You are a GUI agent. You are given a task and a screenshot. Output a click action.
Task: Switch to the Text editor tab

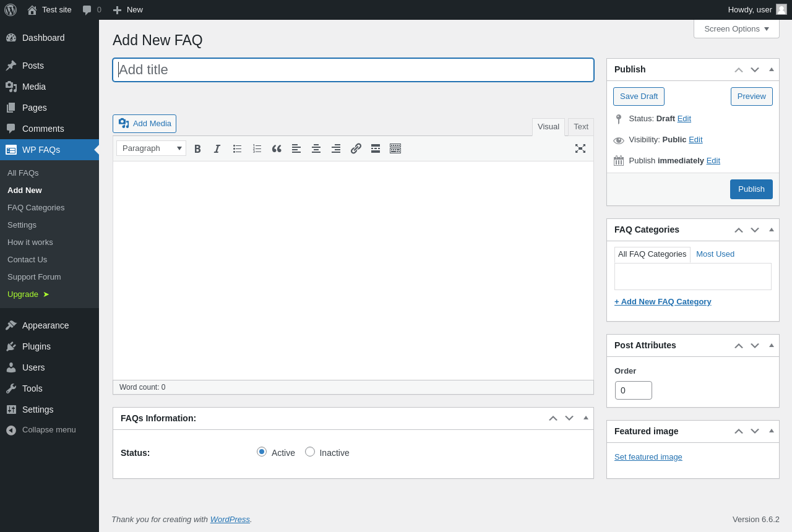tap(581, 127)
